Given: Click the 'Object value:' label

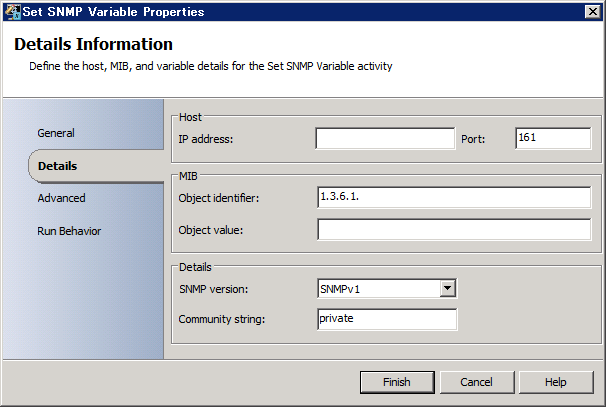Looking at the screenshot, I should pos(211,230).
